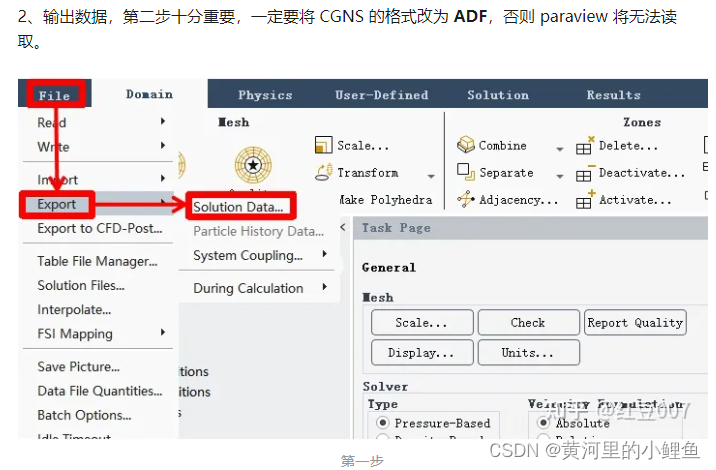Click the Check mesh button
This screenshot has height=470, width=716.
point(528,322)
